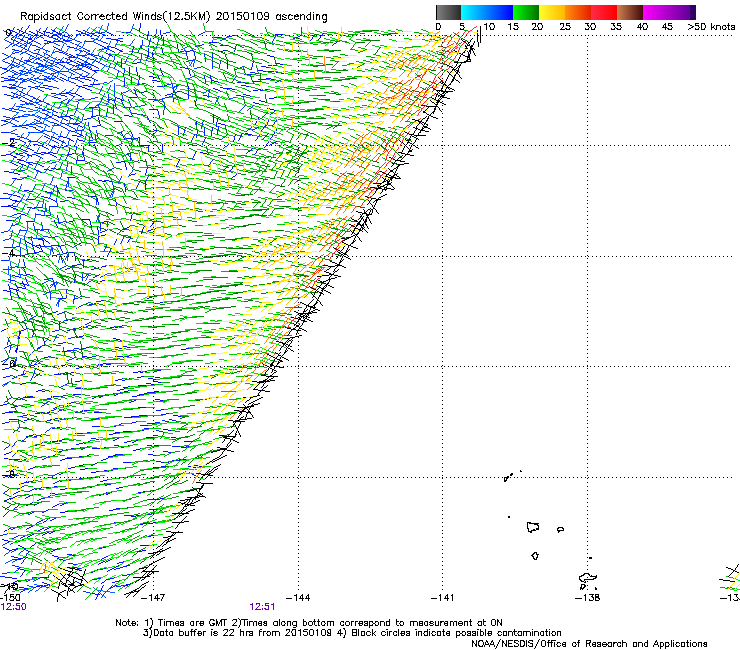
Task: Click the '-2' latitude axis label
Action: coord(9,143)
